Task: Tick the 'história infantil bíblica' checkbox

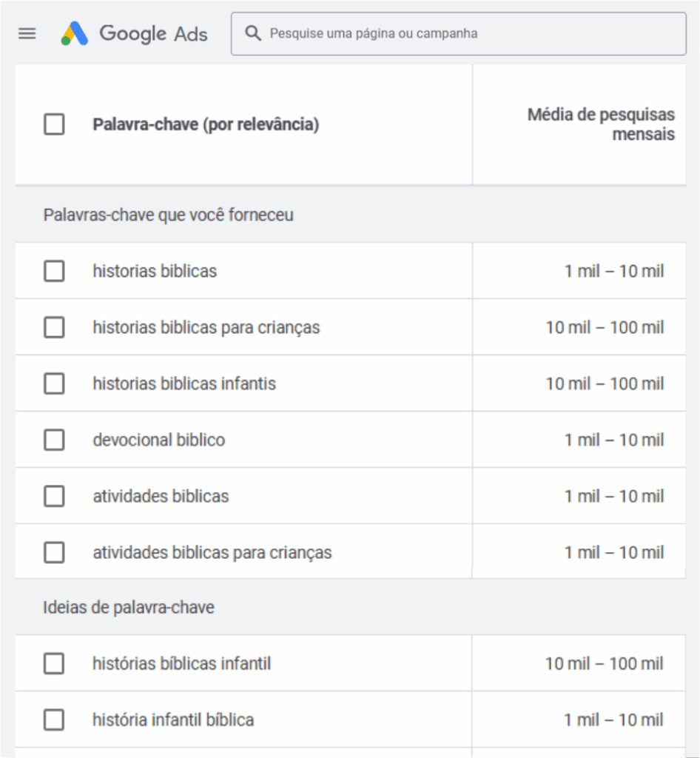Action: (x=54, y=720)
